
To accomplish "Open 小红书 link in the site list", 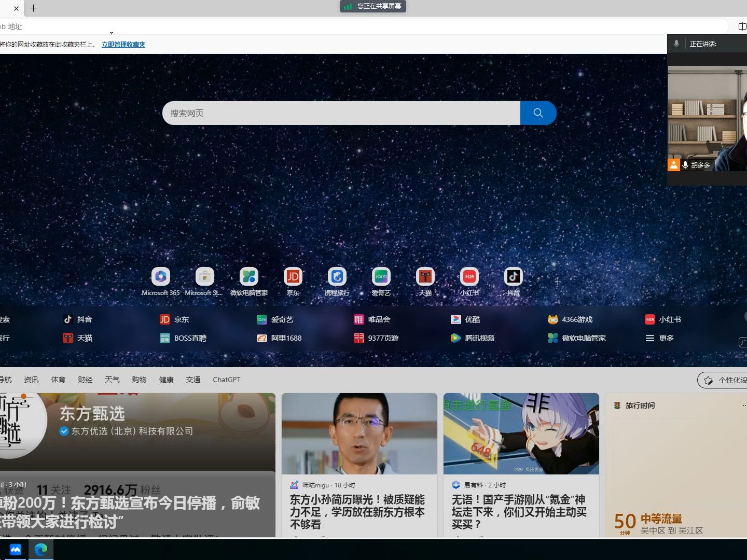I will pyautogui.click(x=663, y=319).
